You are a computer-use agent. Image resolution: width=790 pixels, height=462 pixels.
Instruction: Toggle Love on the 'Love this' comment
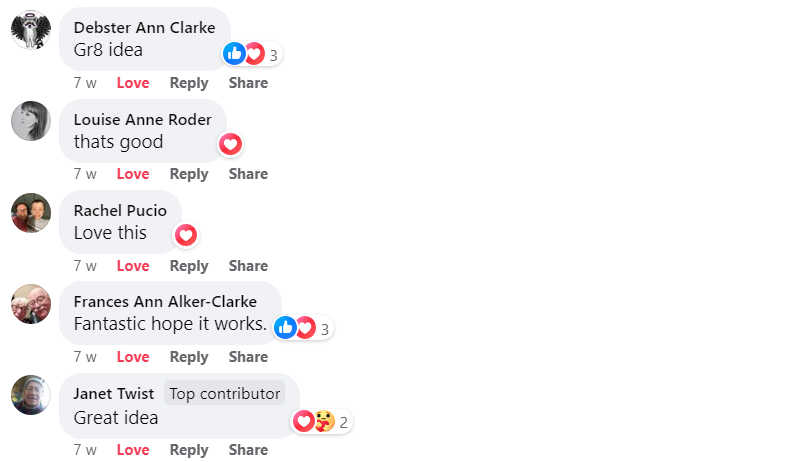(x=133, y=266)
